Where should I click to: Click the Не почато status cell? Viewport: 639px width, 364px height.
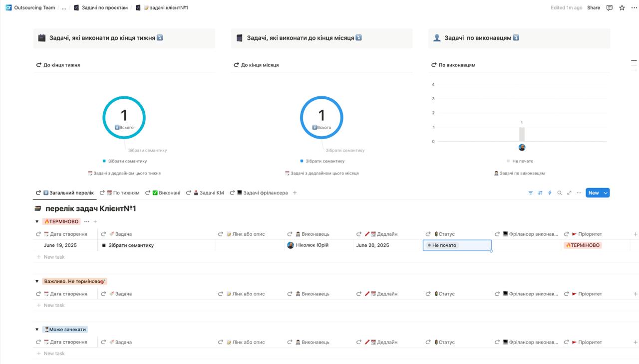click(457, 245)
